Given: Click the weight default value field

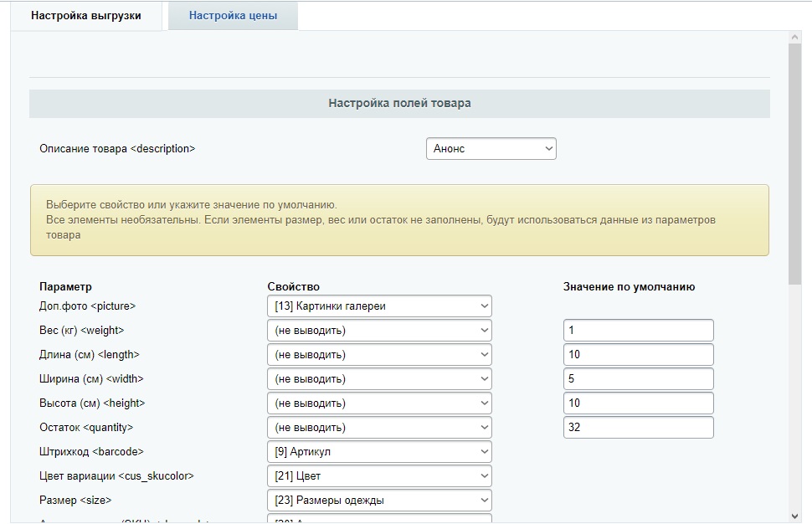Looking at the screenshot, I should pyautogui.click(x=638, y=331).
